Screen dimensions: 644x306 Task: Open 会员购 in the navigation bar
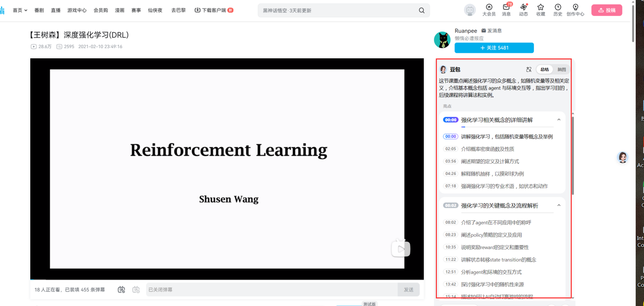(x=101, y=10)
